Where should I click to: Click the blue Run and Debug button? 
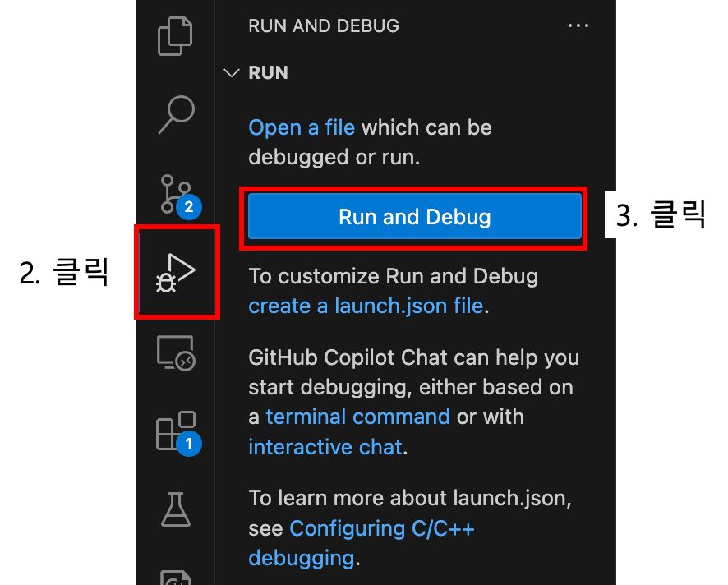click(x=415, y=217)
